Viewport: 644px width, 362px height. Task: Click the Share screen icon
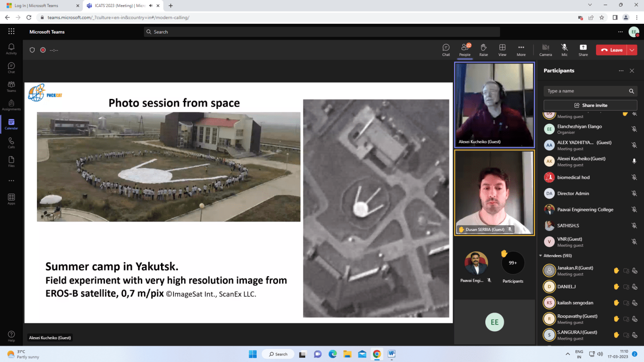tap(583, 49)
